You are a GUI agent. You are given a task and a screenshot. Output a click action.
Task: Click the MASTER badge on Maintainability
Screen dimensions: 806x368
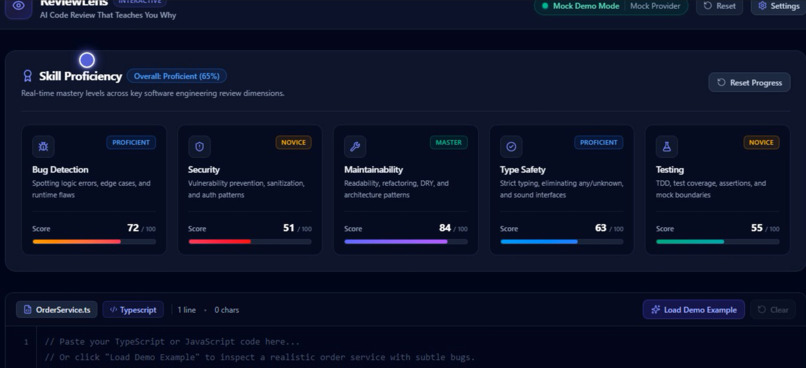click(x=449, y=142)
